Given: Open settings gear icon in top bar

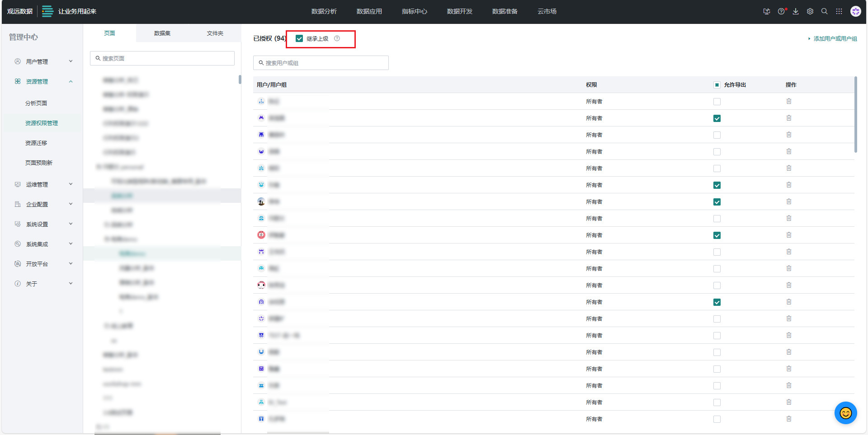Looking at the screenshot, I should pyautogui.click(x=810, y=11).
